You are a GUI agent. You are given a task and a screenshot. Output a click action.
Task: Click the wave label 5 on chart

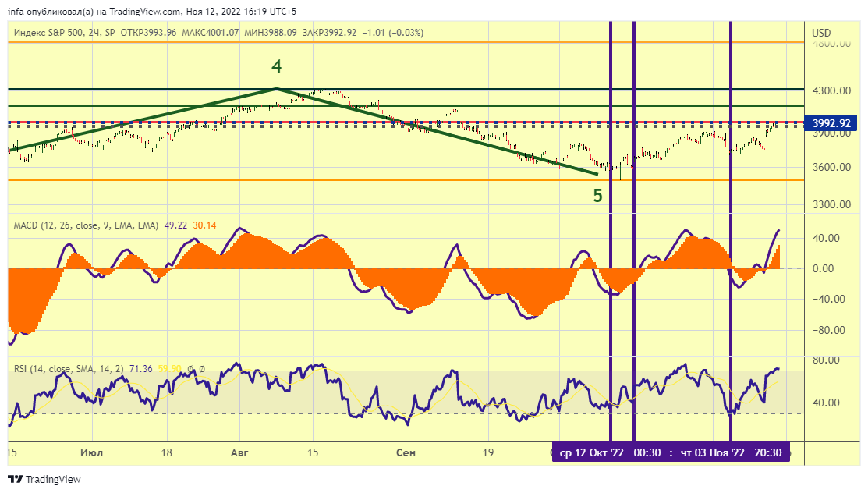pos(598,196)
